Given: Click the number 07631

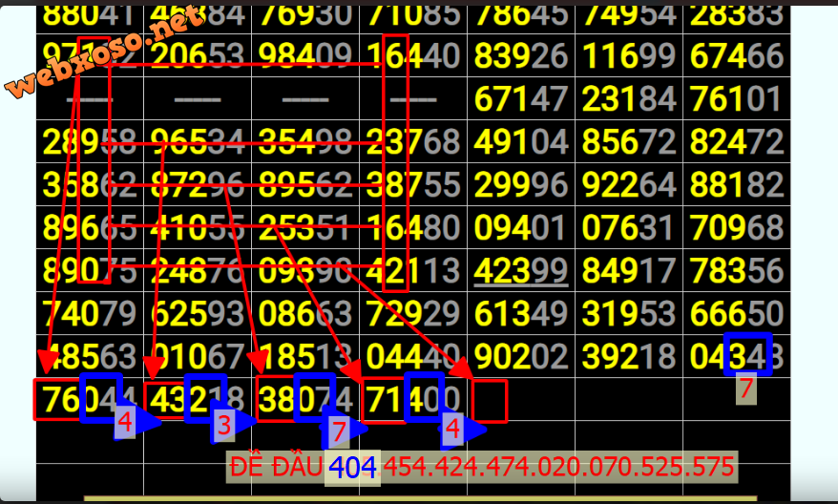Looking at the screenshot, I should [x=629, y=227].
